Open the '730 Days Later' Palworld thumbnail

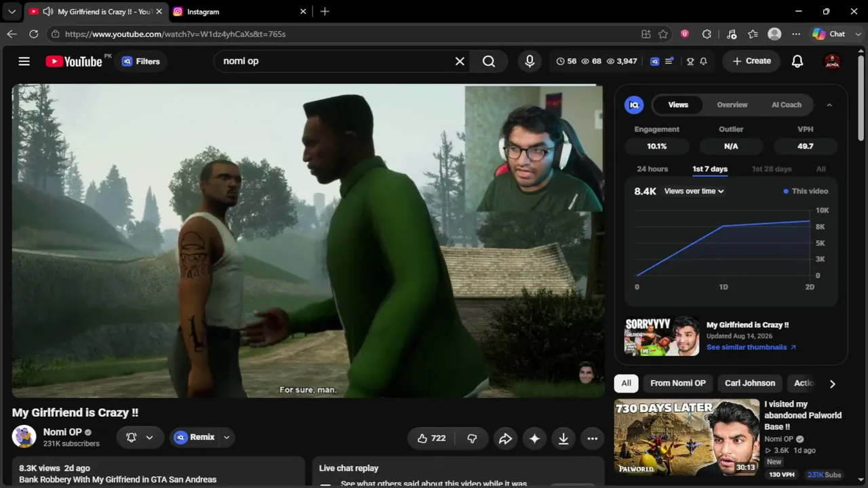point(687,437)
